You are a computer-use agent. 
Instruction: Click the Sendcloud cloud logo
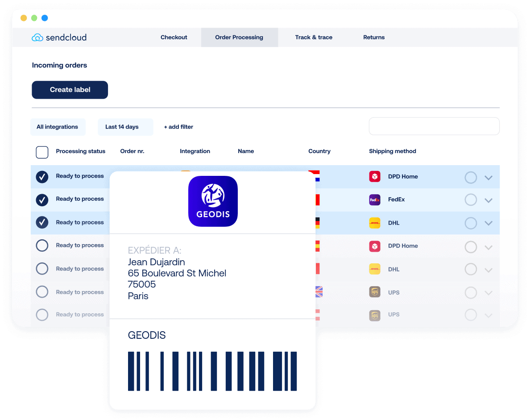click(x=37, y=37)
